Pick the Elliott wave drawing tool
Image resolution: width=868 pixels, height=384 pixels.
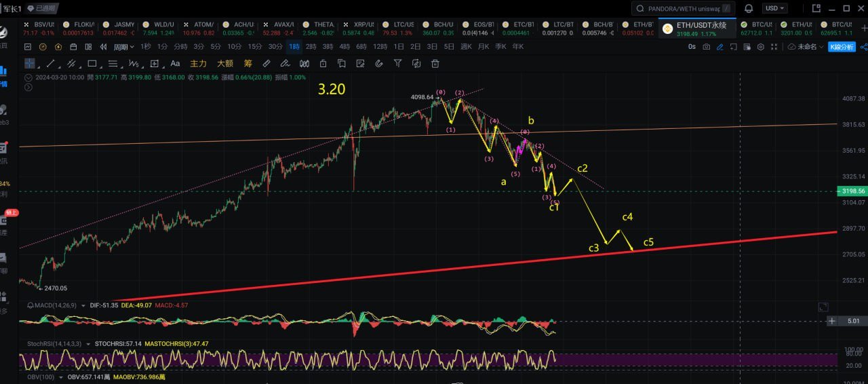coord(134,63)
